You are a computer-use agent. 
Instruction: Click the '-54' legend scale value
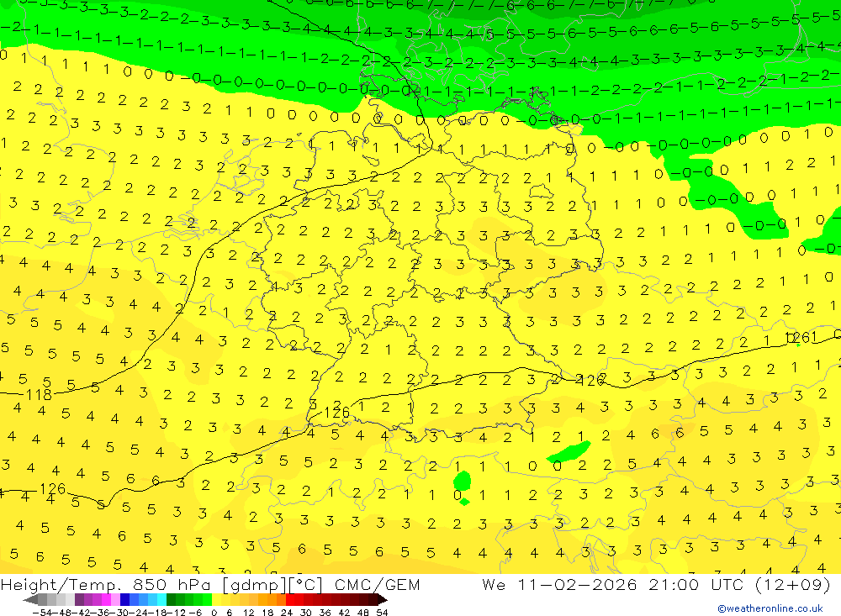[42, 613]
